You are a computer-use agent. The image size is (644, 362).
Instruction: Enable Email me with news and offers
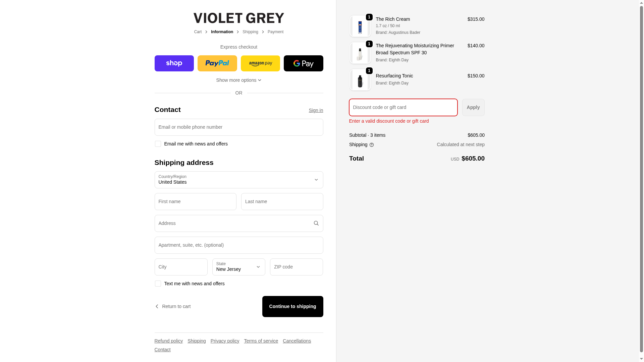click(x=158, y=144)
